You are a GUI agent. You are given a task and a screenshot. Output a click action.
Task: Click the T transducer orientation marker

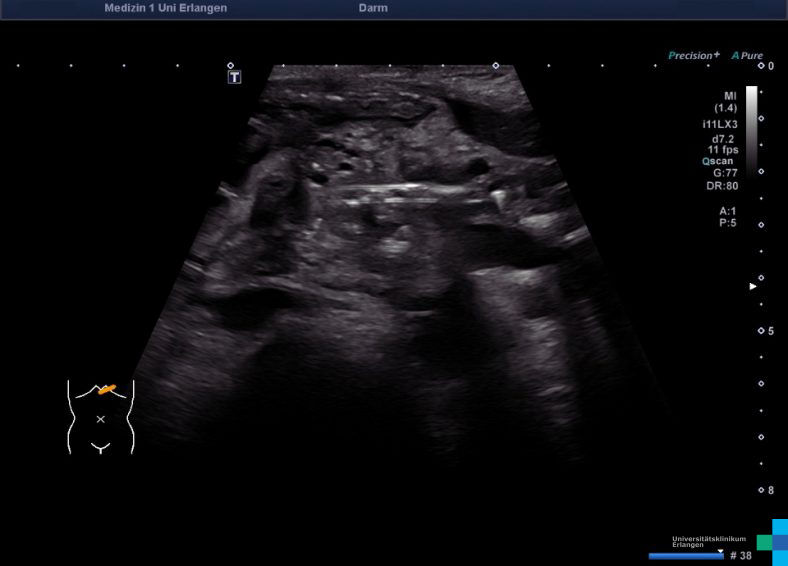click(234, 77)
